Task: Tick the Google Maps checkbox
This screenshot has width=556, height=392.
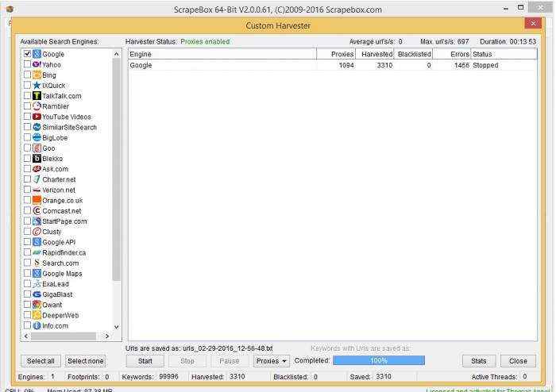Action: 27,274
